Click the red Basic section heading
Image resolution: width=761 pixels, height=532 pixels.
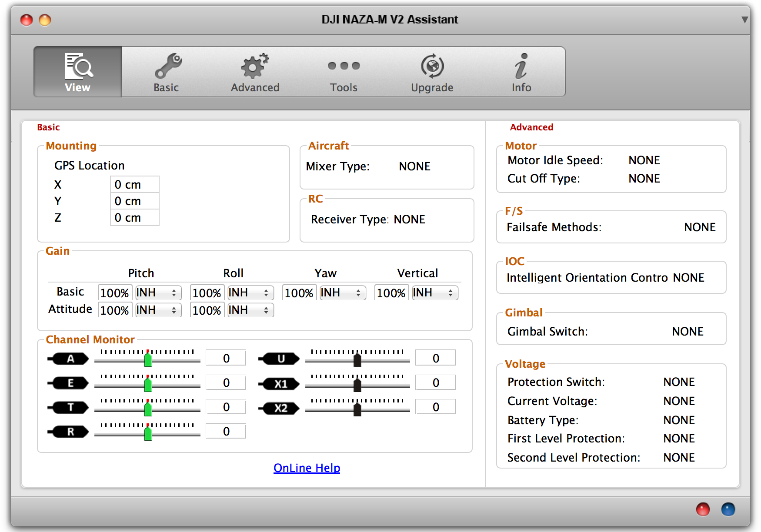(48, 127)
